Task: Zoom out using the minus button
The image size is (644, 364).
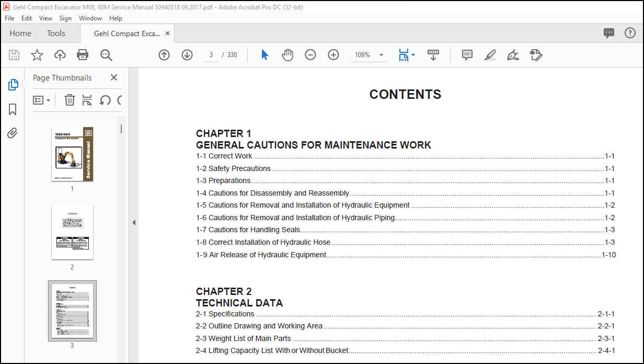Action: [x=310, y=54]
